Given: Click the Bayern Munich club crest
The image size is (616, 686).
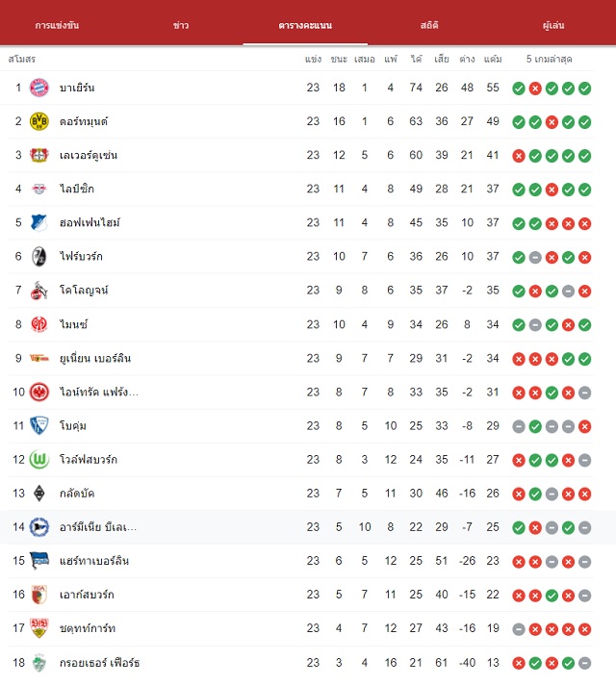Looking at the screenshot, I should click(38, 88).
